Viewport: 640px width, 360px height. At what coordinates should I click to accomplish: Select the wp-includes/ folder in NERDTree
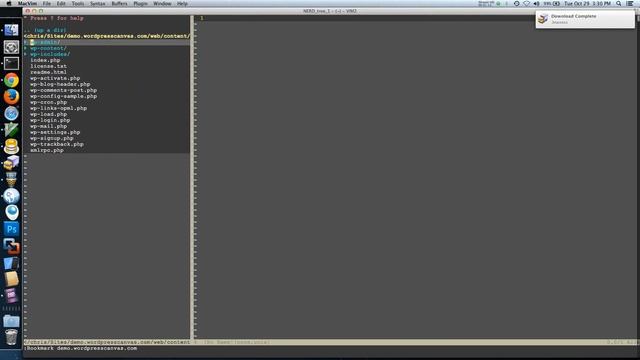point(50,54)
